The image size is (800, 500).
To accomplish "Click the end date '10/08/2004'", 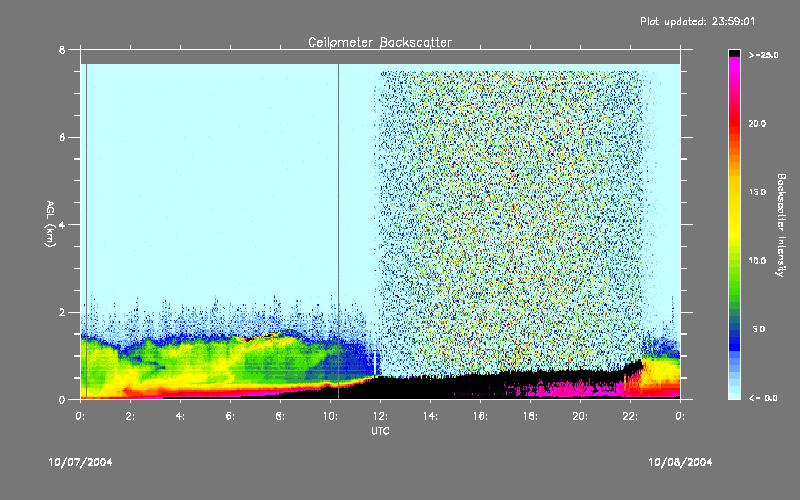I will [x=680, y=462].
